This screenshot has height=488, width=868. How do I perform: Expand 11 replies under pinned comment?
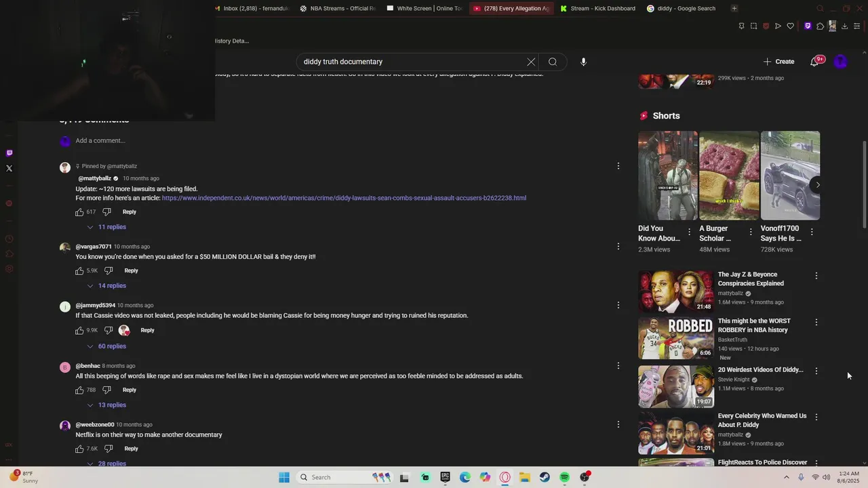tap(106, 227)
